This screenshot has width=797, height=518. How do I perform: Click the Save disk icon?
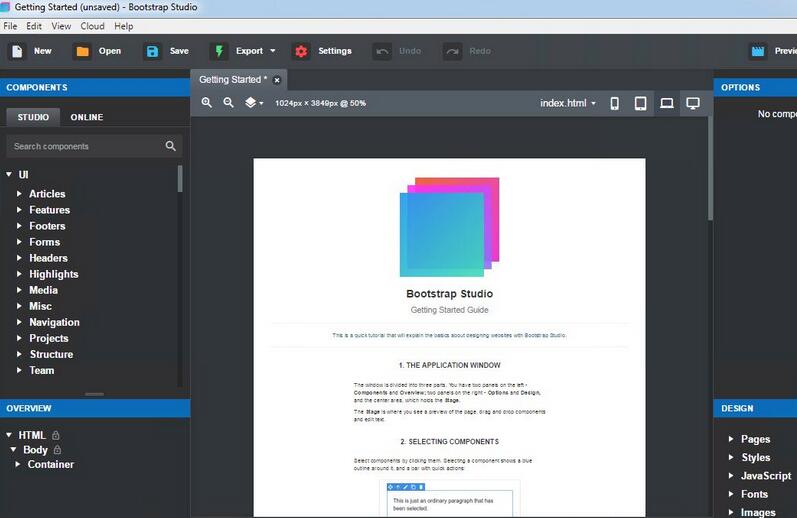[152, 51]
